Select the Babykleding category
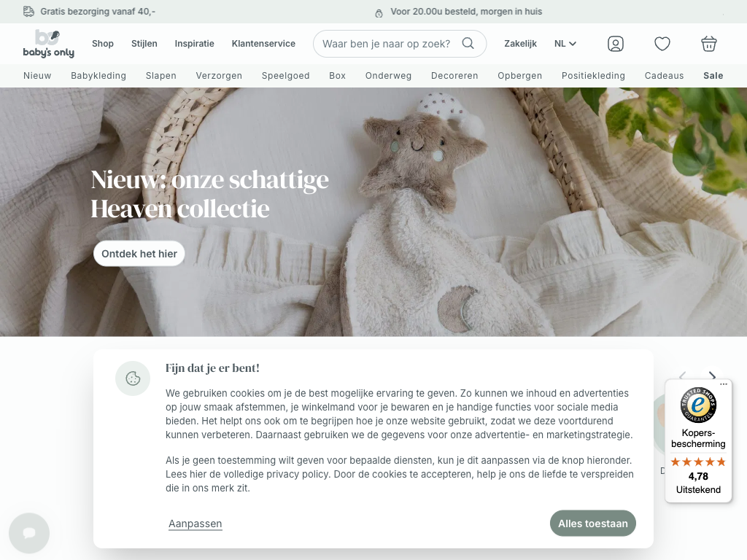The image size is (747, 560). click(x=98, y=76)
